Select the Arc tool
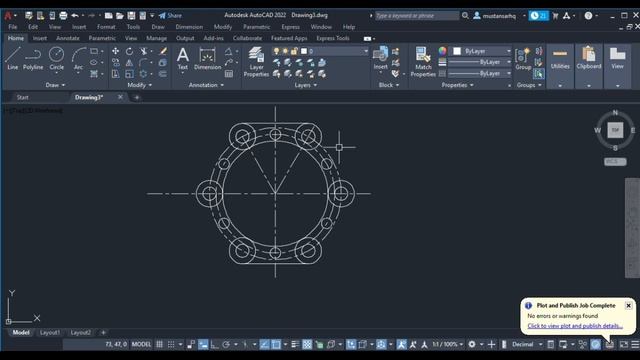This screenshot has width=640, height=360. [x=78, y=58]
